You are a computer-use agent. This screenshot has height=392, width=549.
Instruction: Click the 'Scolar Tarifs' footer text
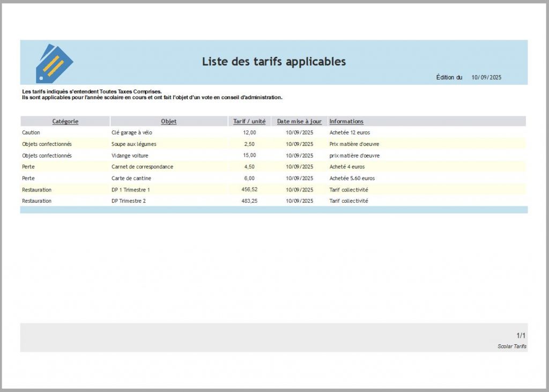511,346
